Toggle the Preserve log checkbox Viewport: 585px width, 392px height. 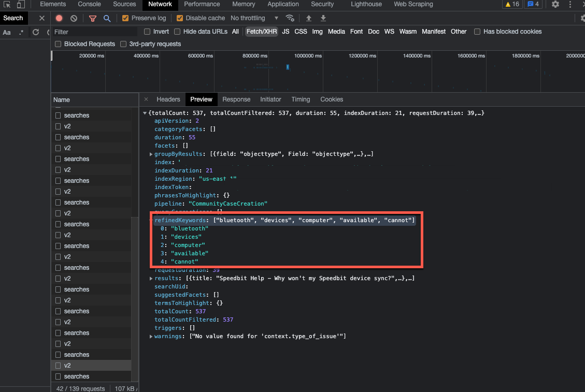125,18
